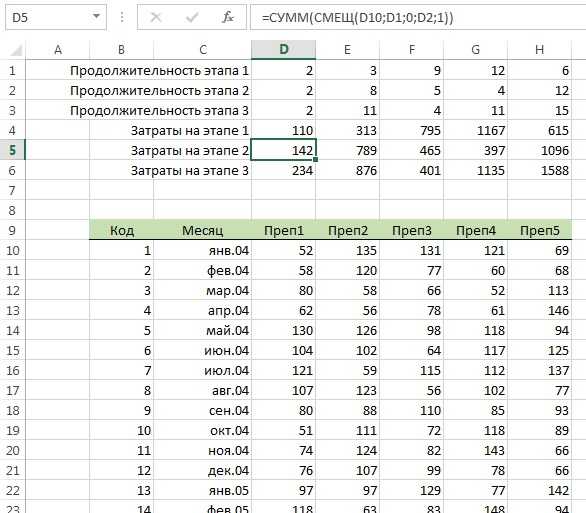The width and height of the screenshot is (586, 513).
Task: Select active cell D5 with value 142
Action: pos(284,150)
